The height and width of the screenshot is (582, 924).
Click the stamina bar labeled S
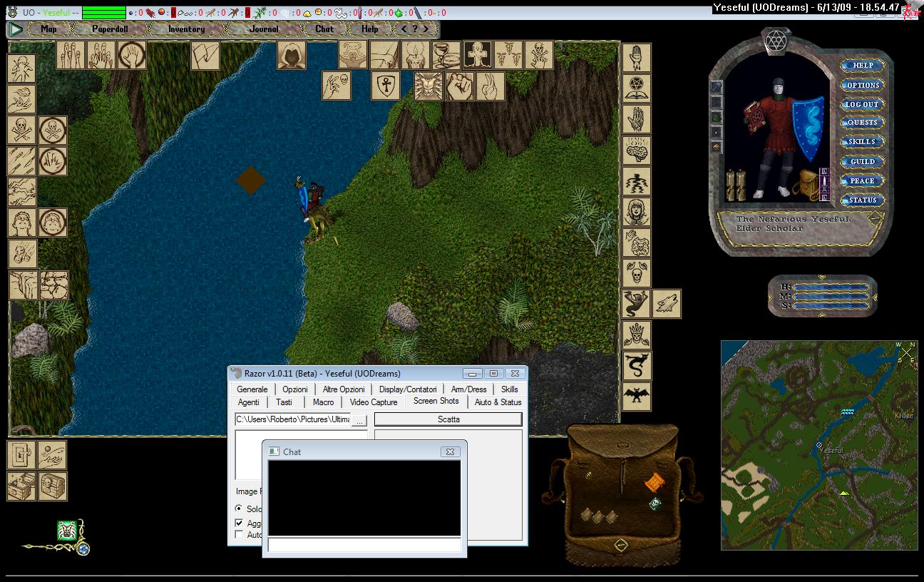coord(831,305)
